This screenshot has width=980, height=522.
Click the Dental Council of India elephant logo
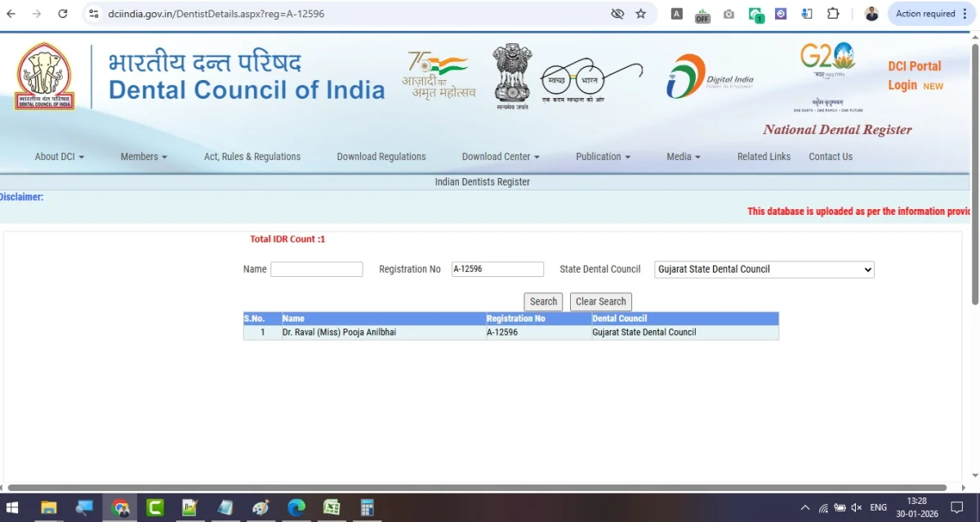(45, 75)
